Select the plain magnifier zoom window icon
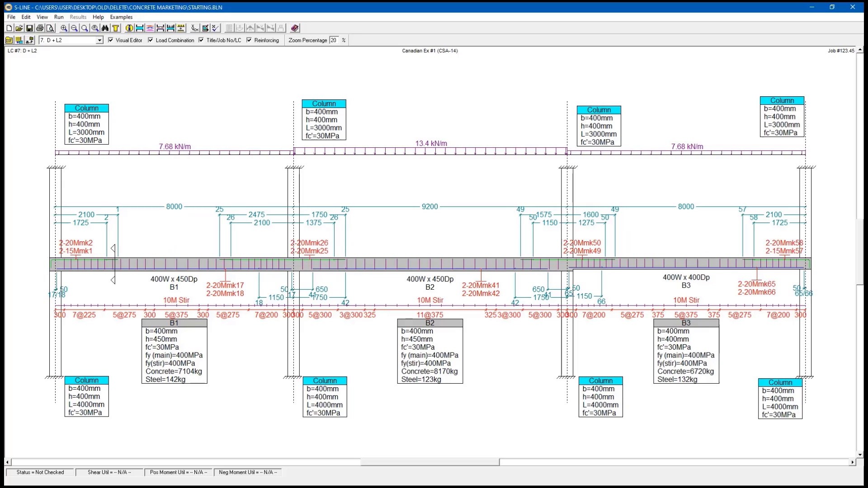868x488 pixels. click(85, 28)
